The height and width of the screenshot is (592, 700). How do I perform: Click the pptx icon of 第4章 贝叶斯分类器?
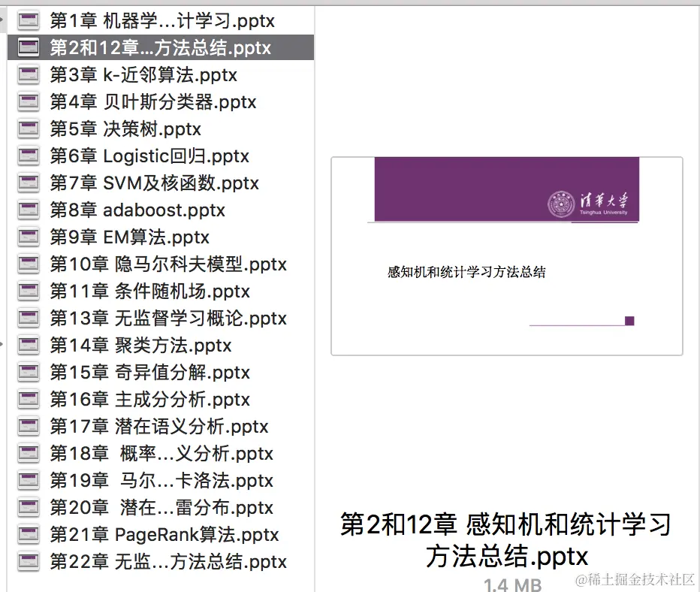[x=28, y=101]
